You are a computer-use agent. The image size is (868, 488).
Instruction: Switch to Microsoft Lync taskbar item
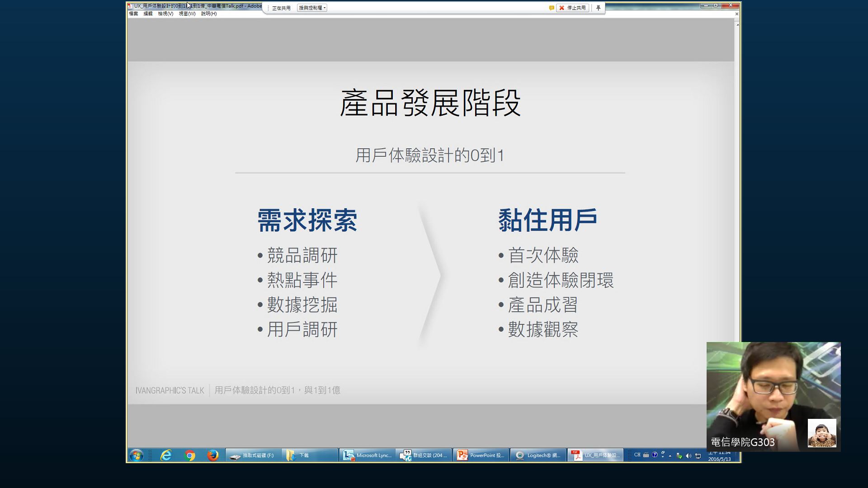click(367, 455)
